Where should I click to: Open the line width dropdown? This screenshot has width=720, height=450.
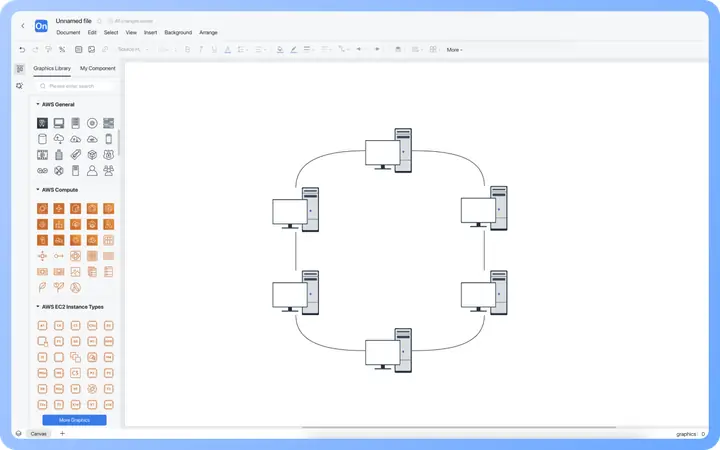(309, 50)
